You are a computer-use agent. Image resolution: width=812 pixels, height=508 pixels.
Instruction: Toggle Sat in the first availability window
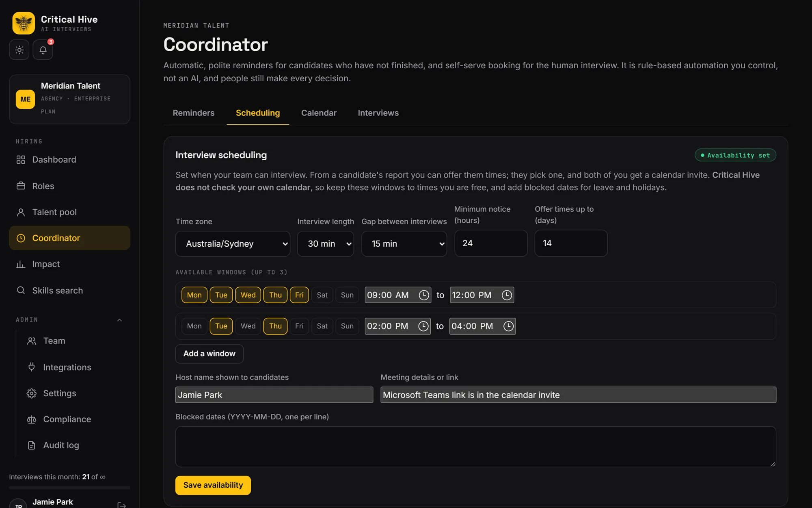pyautogui.click(x=322, y=295)
